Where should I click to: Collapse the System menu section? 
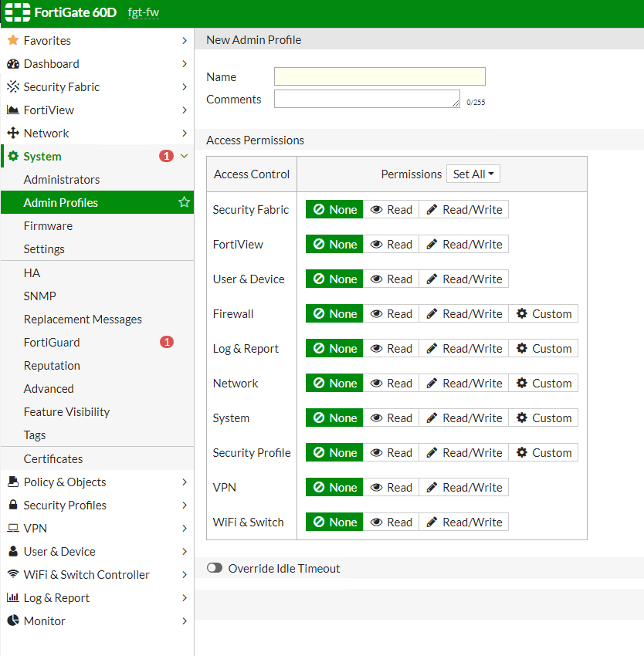click(184, 156)
